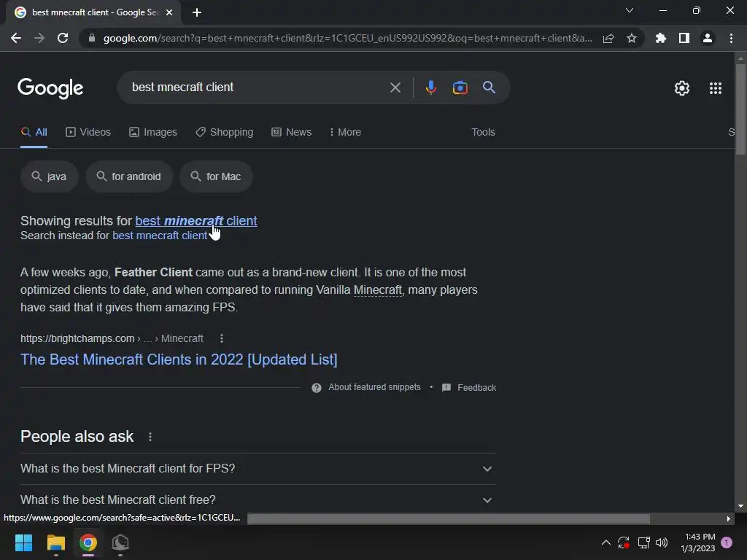Open the fourth taskbar app icon

pyautogui.click(x=120, y=542)
